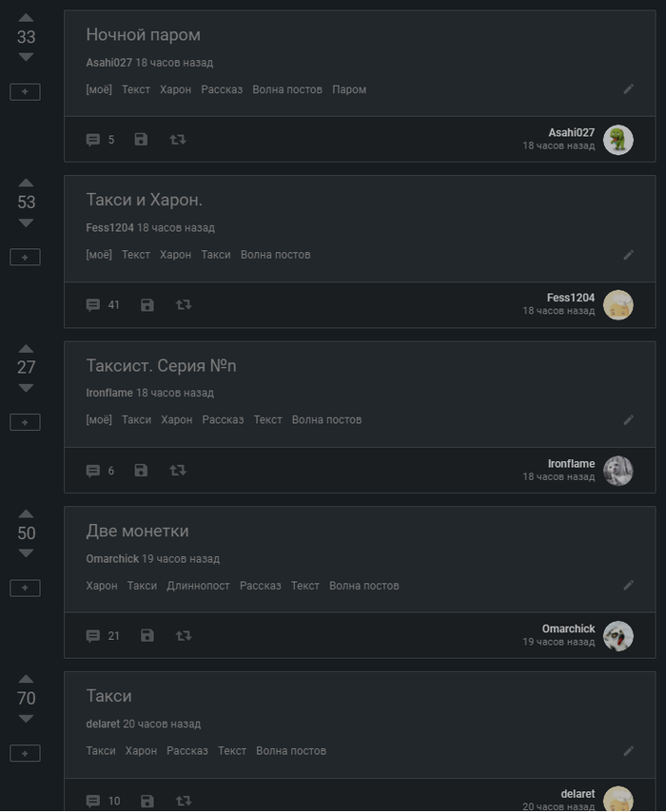Edit tags pencil for "Ночной паром"
The height and width of the screenshot is (812, 666).
coord(628,89)
